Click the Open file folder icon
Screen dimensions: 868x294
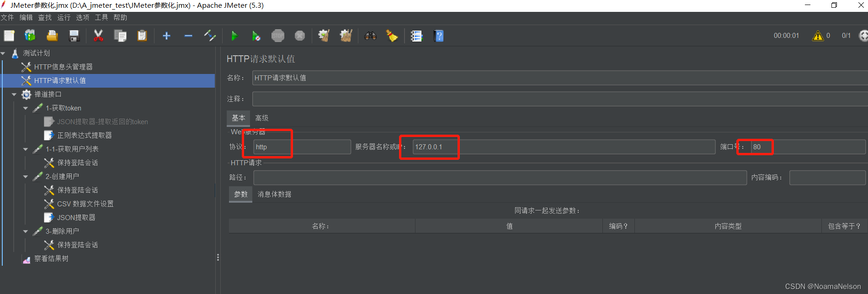(52, 36)
